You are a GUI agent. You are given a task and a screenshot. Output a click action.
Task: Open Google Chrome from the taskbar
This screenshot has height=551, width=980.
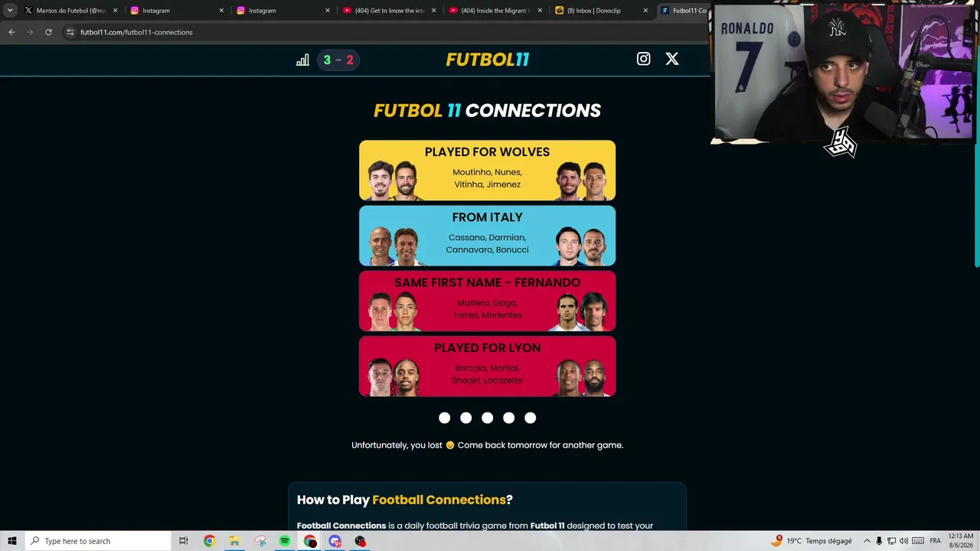tap(209, 541)
